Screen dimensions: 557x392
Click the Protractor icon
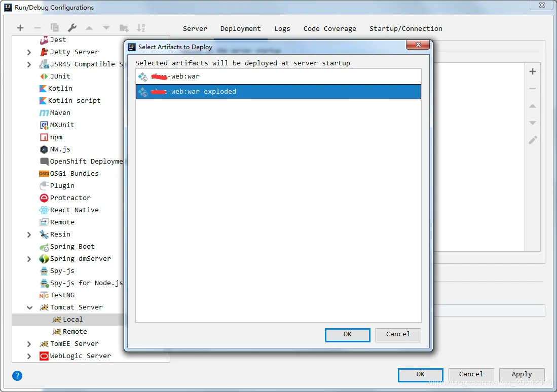pyautogui.click(x=44, y=198)
